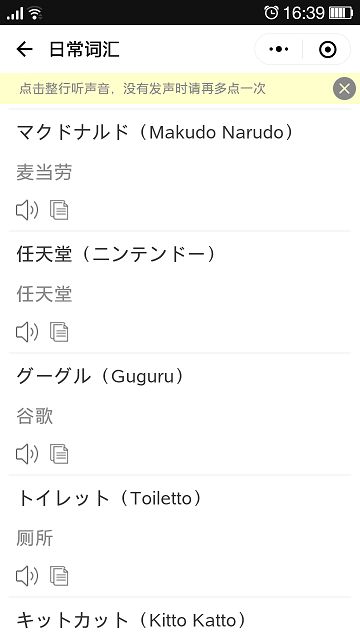
Task: Play audio for 任天堂 entry
Action: (x=27, y=332)
